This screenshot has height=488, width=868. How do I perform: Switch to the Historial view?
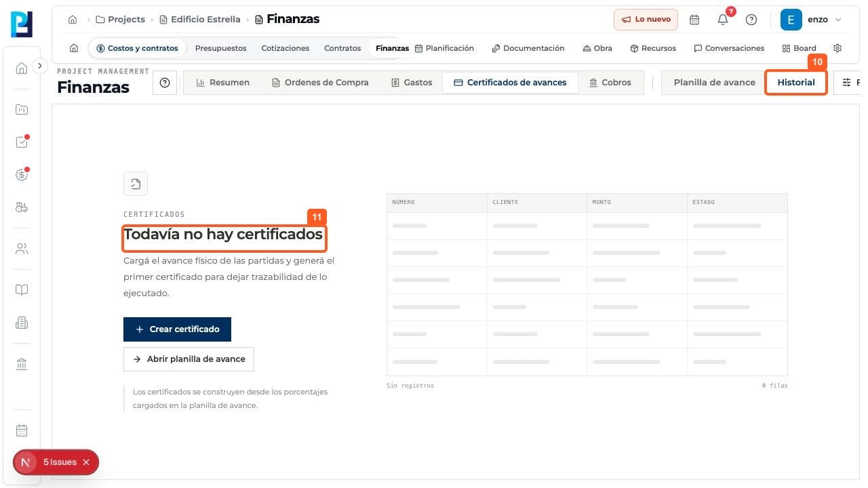click(796, 83)
